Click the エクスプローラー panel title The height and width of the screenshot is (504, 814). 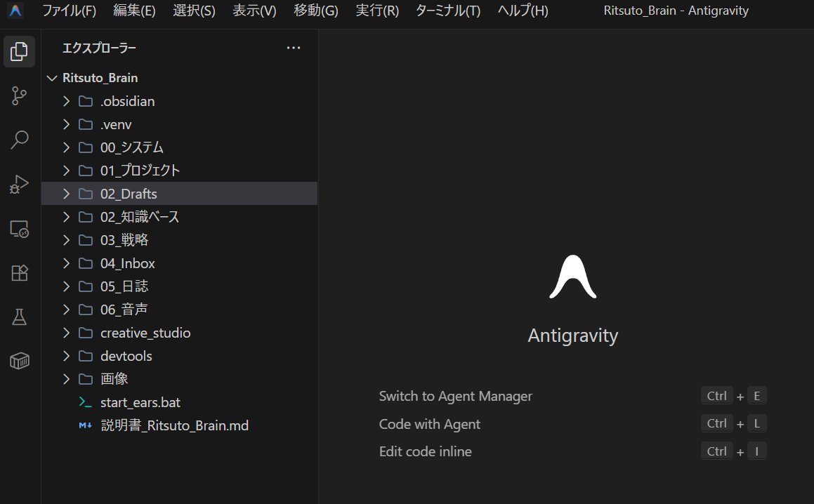(99, 48)
